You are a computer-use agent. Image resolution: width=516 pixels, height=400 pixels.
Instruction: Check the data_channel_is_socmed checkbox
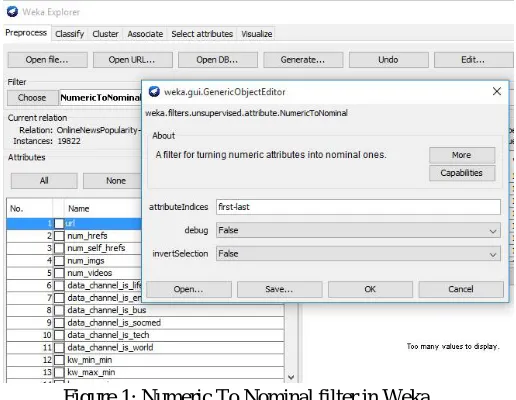(x=59, y=323)
